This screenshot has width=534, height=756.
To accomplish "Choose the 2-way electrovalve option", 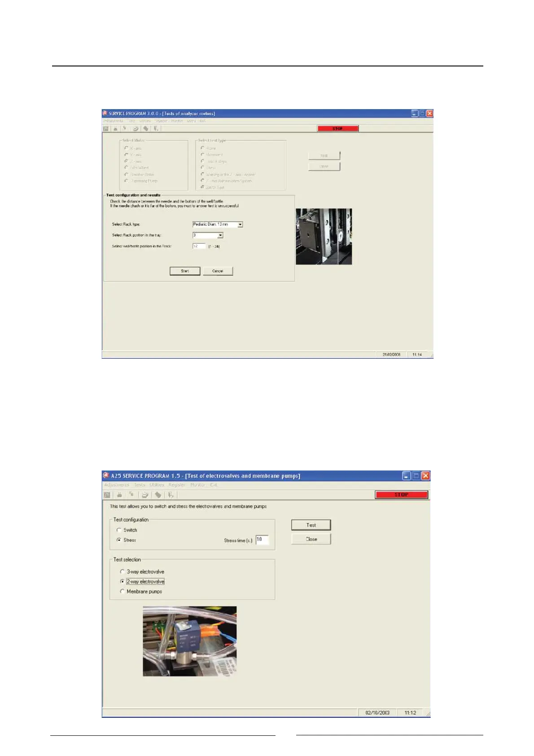I will [122, 581].
